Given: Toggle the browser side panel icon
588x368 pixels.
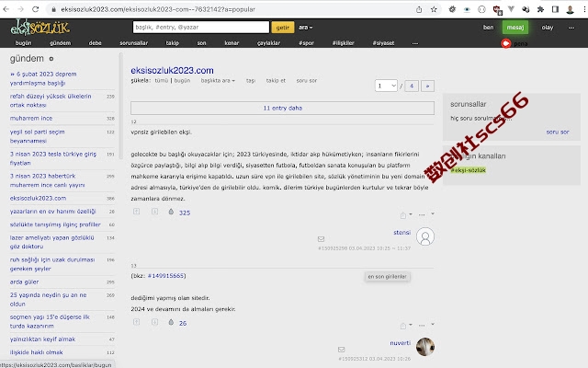Looking at the screenshot, I should tap(555, 9).
